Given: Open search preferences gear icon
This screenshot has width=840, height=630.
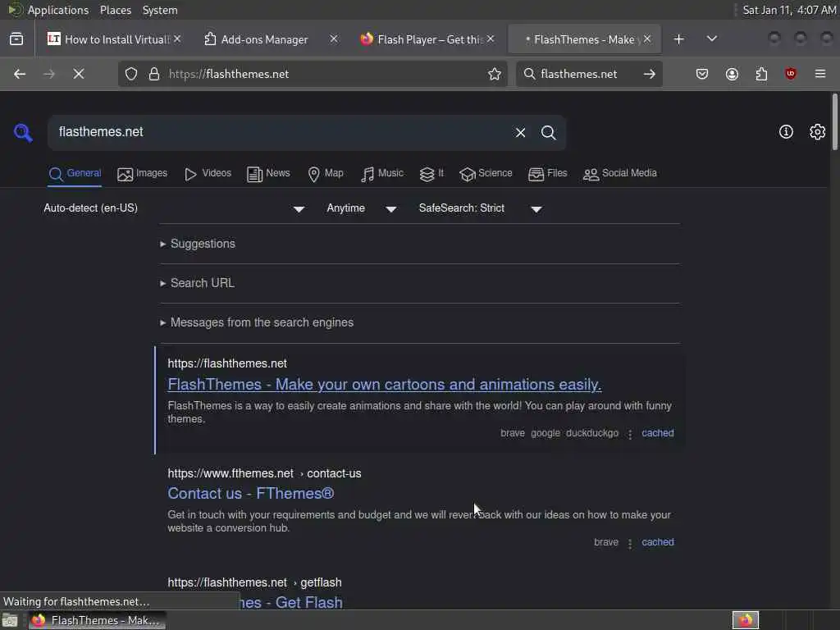Looking at the screenshot, I should (x=818, y=132).
